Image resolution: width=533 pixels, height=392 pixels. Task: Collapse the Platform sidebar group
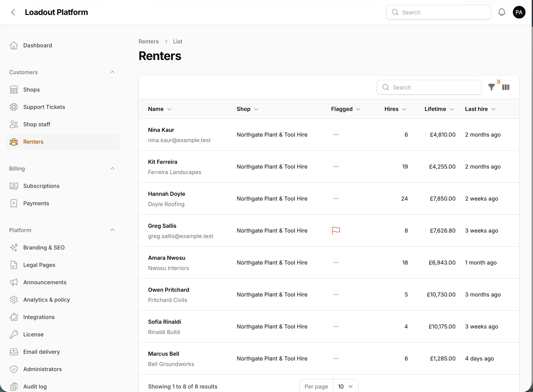point(112,230)
